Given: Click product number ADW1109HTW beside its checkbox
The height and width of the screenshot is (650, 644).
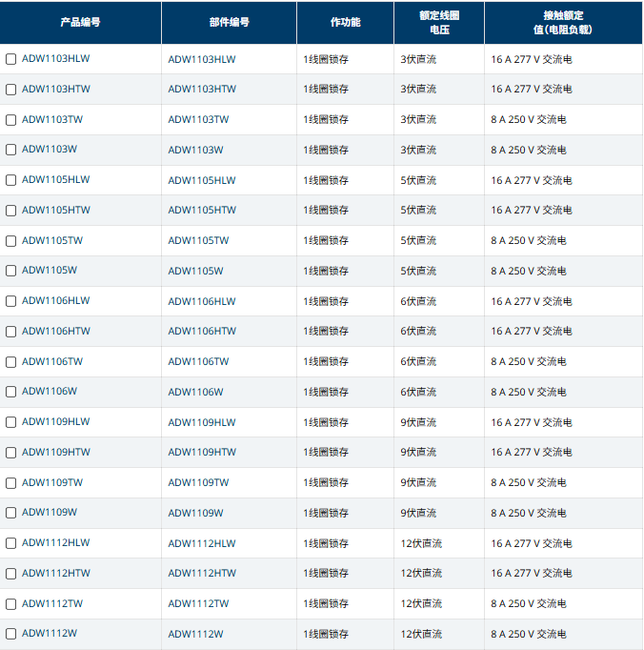Looking at the screenshot, I should (56, 452).
